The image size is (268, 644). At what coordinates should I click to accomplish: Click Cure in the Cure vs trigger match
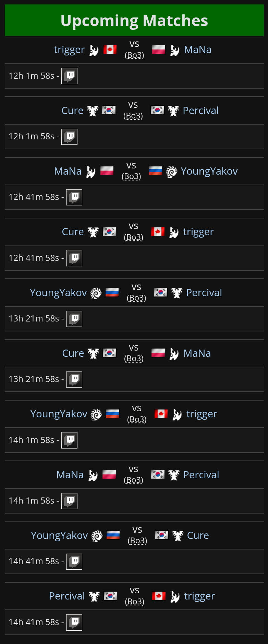tap(73, 232)
